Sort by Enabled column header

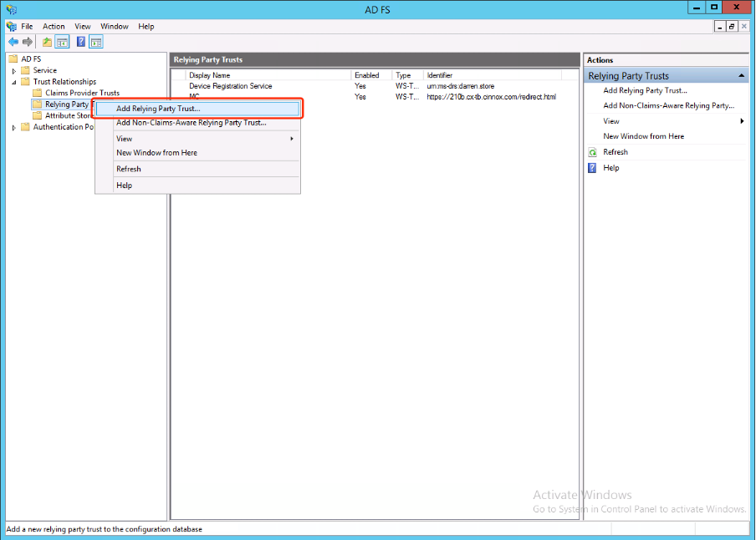pyautogui.click(x=371, y=75)
